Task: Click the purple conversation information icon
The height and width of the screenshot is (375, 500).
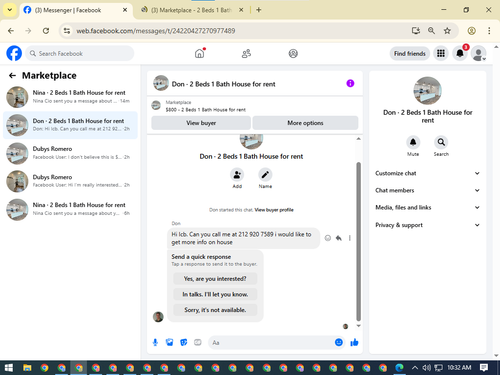Action: point(350,83)
